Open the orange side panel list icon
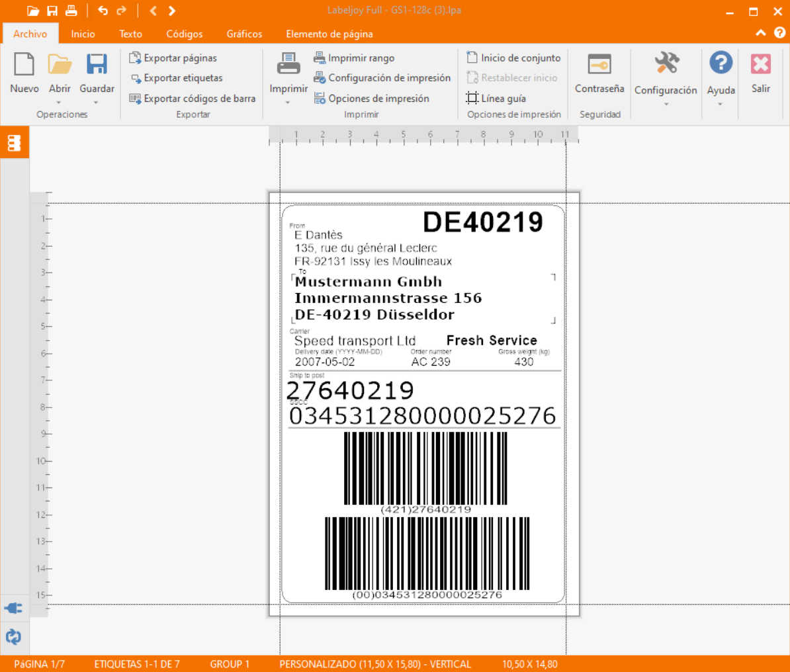This screenshot has width=790, height=672. click(x=14, y=143)
